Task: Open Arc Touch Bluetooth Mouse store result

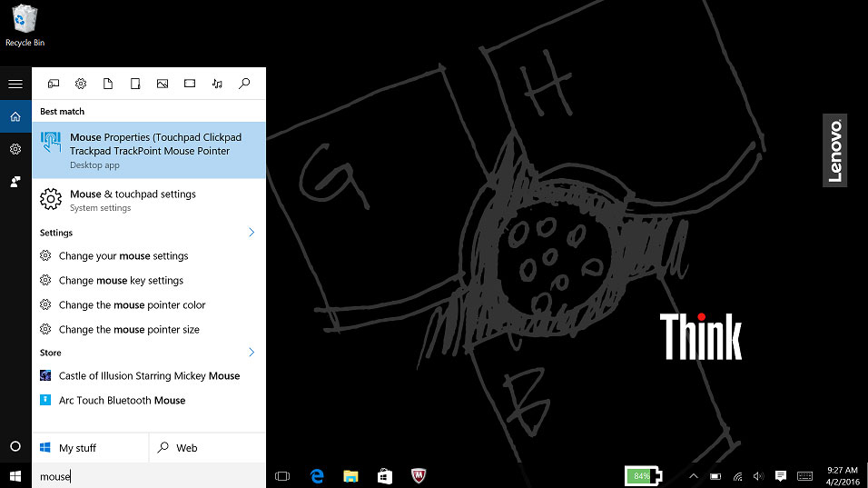Action: pos(149,400)
